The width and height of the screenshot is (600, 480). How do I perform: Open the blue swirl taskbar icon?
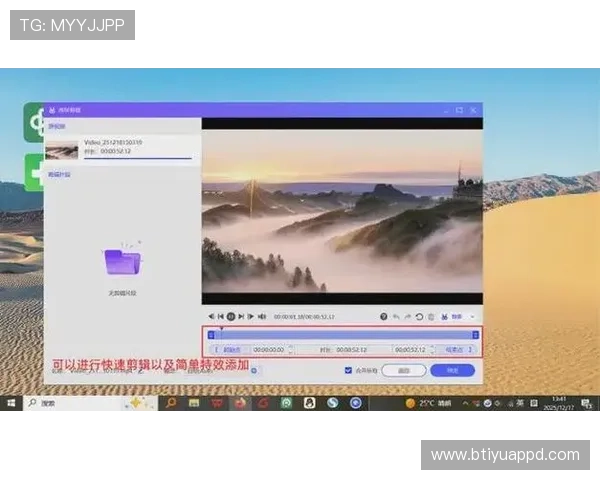333,403
